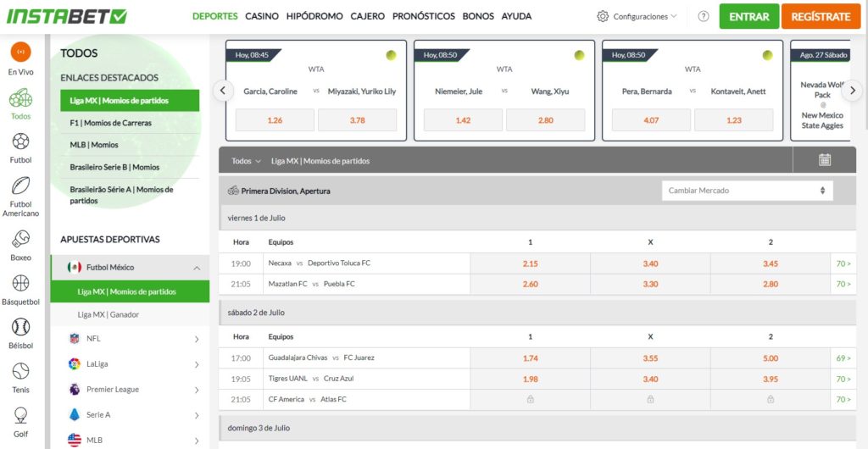This screenshot has width=868, height=449.
Task: Select draw odds 3.30 Mazatlan vs Puebla
Action: pyautogui.click(x=650, y=284)
